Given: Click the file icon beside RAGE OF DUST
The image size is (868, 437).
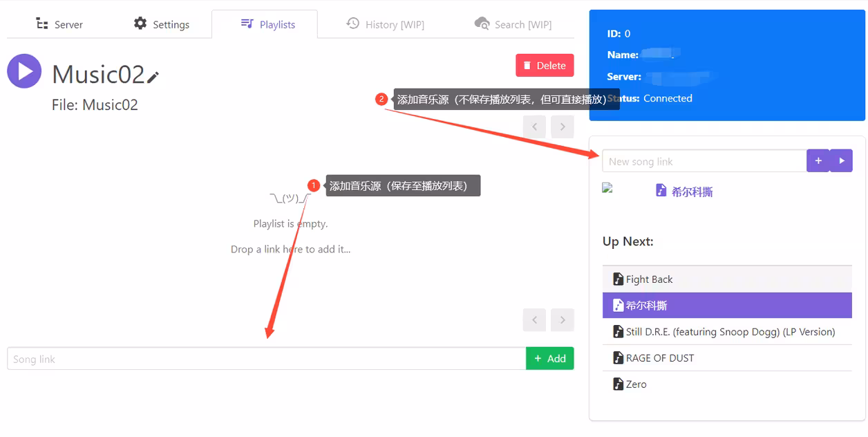Looking at the screenshot, I should pyautogui.click(x=619, y=357).
